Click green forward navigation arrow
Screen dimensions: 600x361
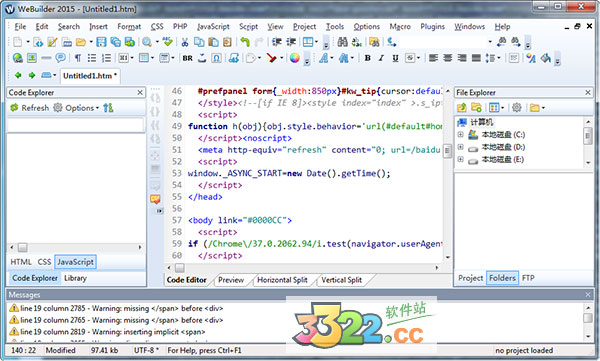point(32,75)
